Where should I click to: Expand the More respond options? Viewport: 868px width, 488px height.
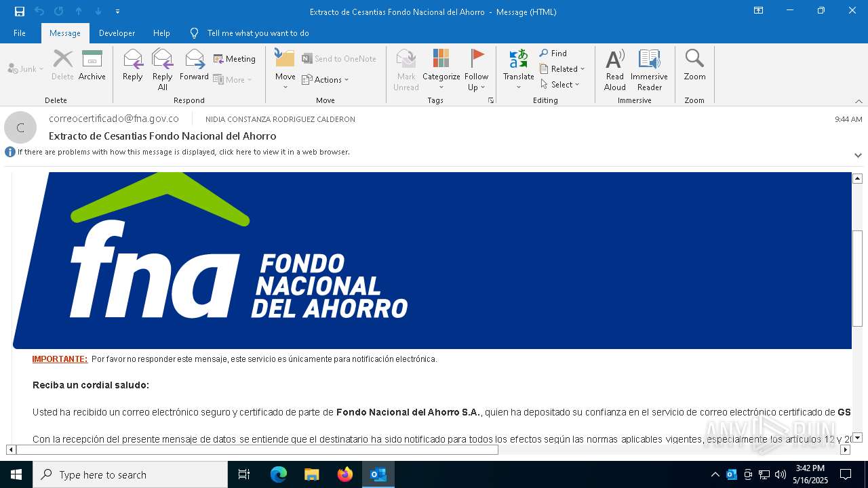(233, 80)
